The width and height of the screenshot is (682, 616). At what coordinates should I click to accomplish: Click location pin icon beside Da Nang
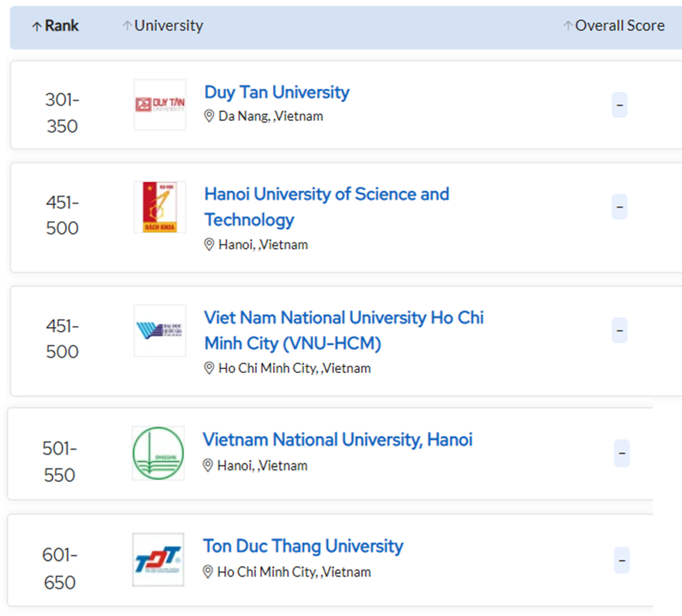pos(209,116)
